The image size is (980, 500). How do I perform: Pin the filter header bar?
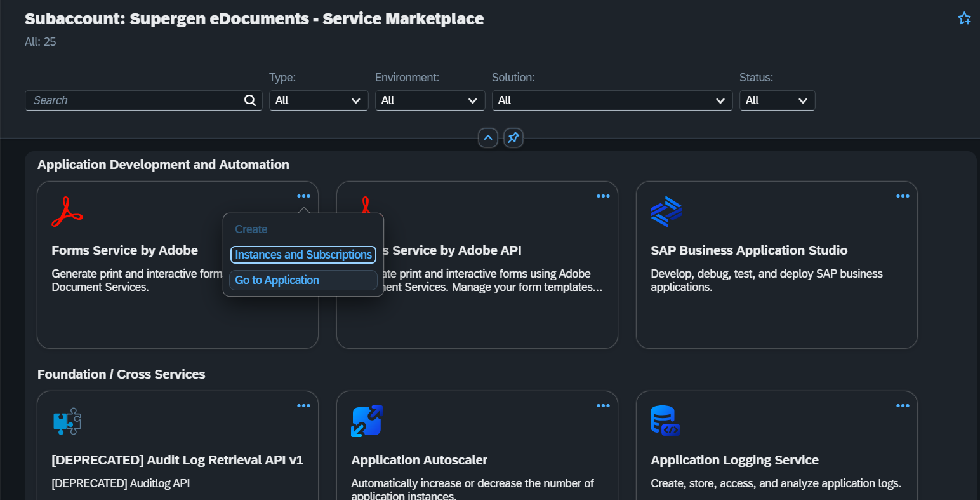click(513, 137)
